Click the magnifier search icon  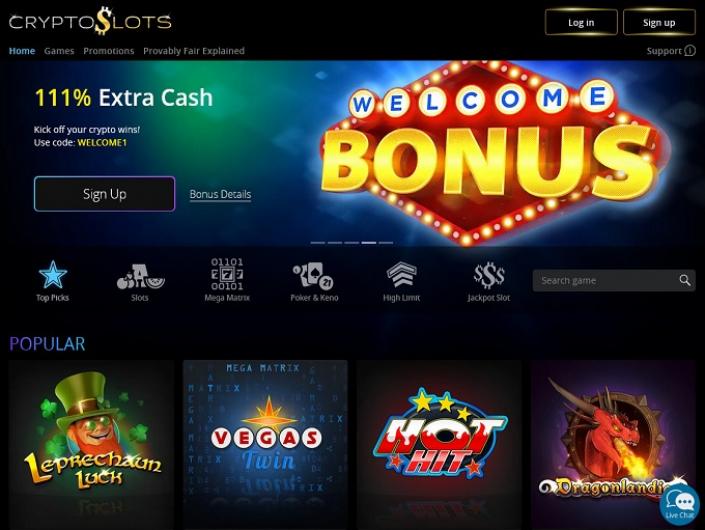[x=685, y=281]
